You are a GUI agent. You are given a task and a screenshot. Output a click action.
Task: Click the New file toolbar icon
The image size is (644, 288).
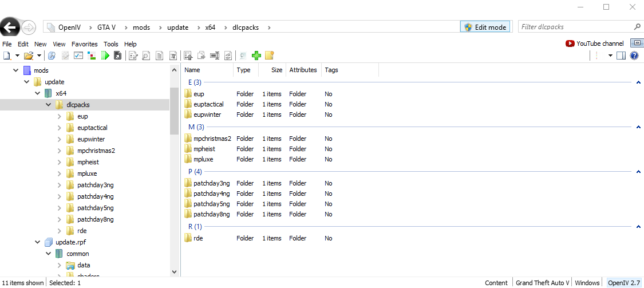coord(6,56)
